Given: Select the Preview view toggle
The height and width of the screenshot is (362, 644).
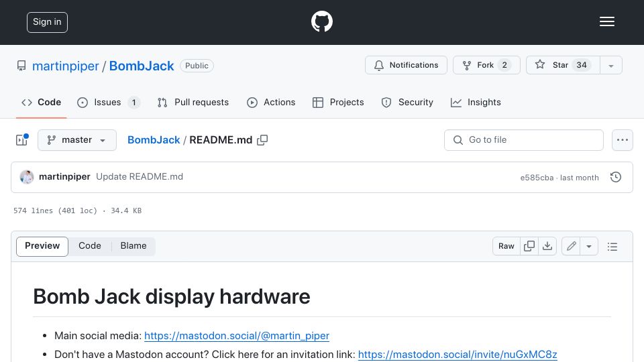Looking at the screenshot, I should (42, 246).
